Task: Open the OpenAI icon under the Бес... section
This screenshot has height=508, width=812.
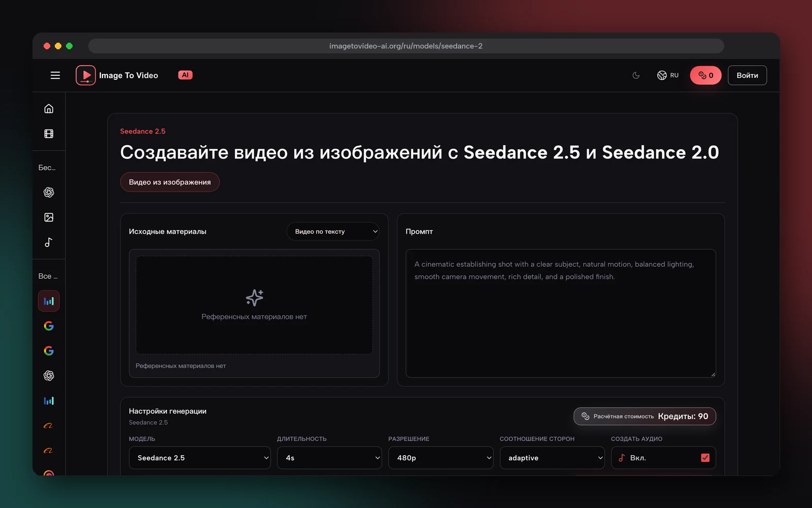Action: tap(49, 192)
